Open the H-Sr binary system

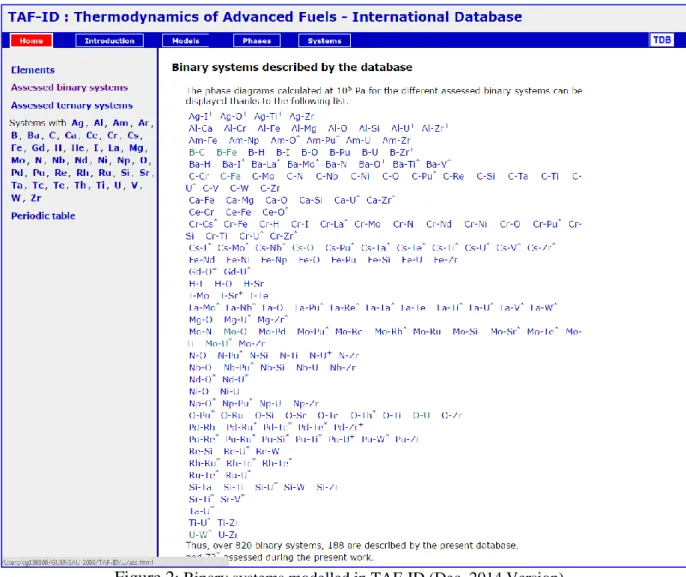[x=254, y=284]
